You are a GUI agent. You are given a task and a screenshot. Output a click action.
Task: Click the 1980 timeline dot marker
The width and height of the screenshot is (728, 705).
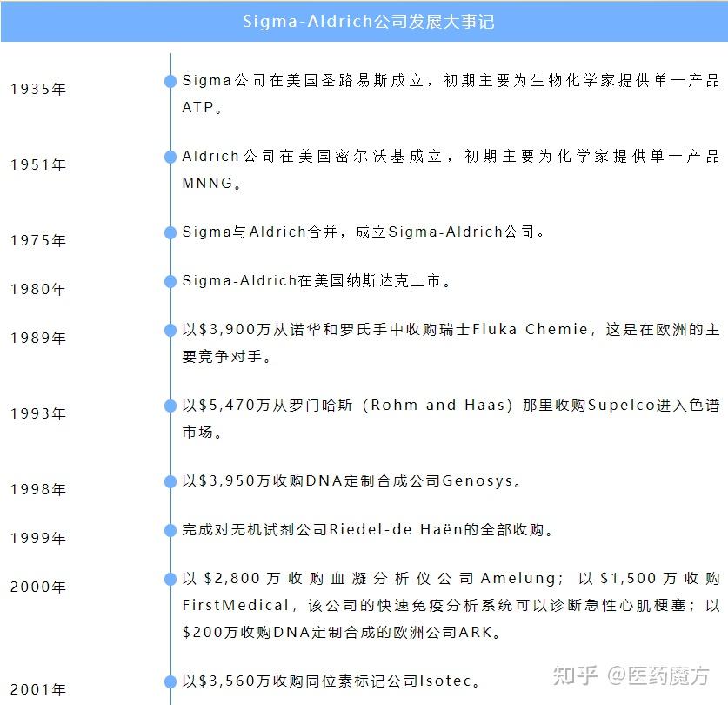pos(169,281)
